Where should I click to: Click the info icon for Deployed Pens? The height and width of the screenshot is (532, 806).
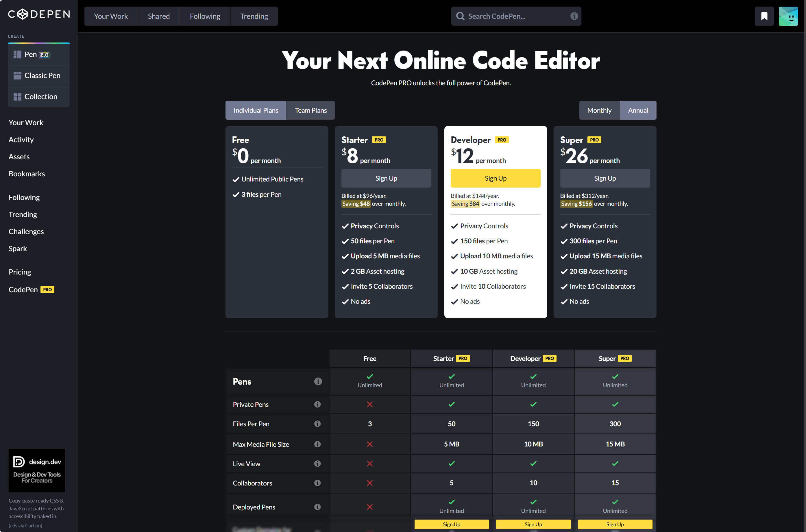pyautogui.click(x=317, y=507)
